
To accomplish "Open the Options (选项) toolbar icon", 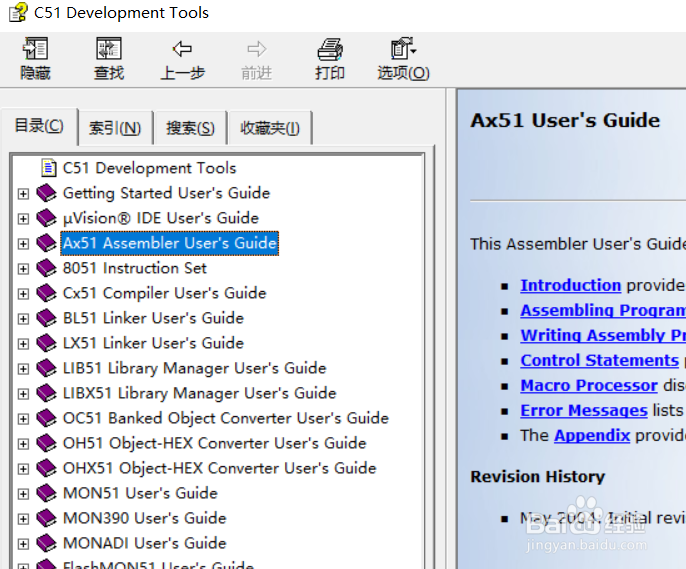I will tap(403, 49).
